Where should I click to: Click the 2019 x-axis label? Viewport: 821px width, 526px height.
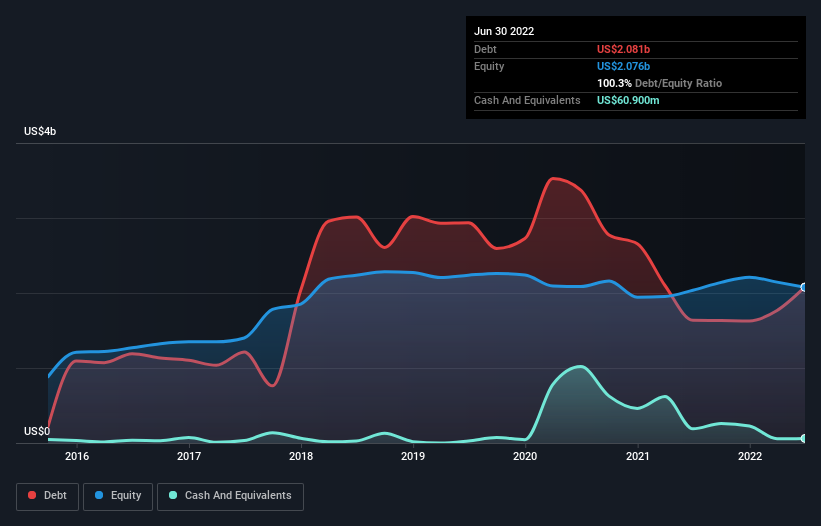coord(413,456)
